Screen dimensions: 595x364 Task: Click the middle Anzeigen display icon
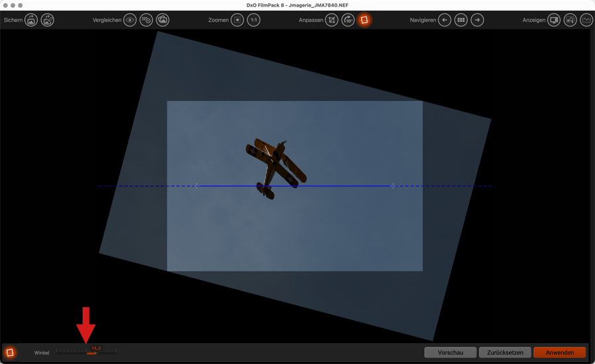tap(570, 20)
